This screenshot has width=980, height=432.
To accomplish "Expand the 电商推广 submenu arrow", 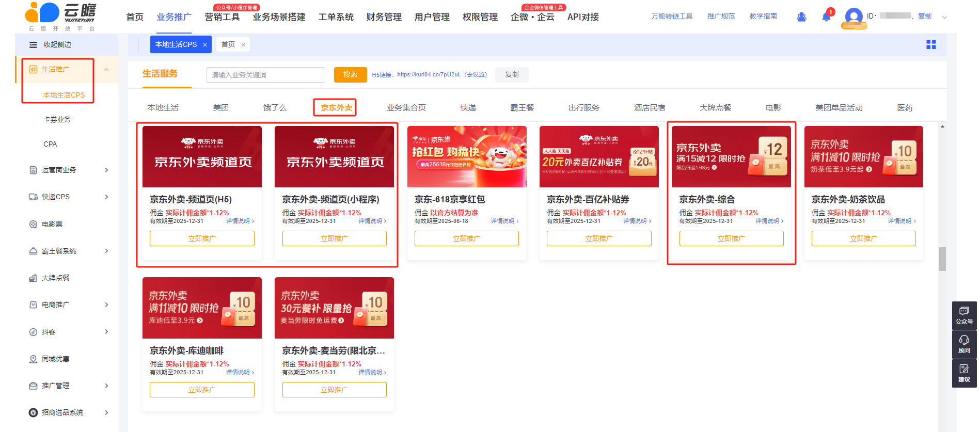I will tap(106, 305).
